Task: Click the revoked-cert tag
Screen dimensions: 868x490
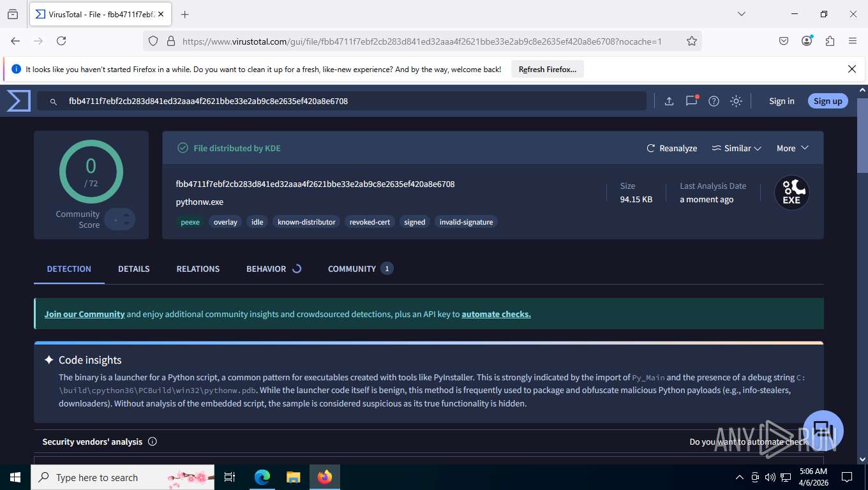Action: coord(370,222)
